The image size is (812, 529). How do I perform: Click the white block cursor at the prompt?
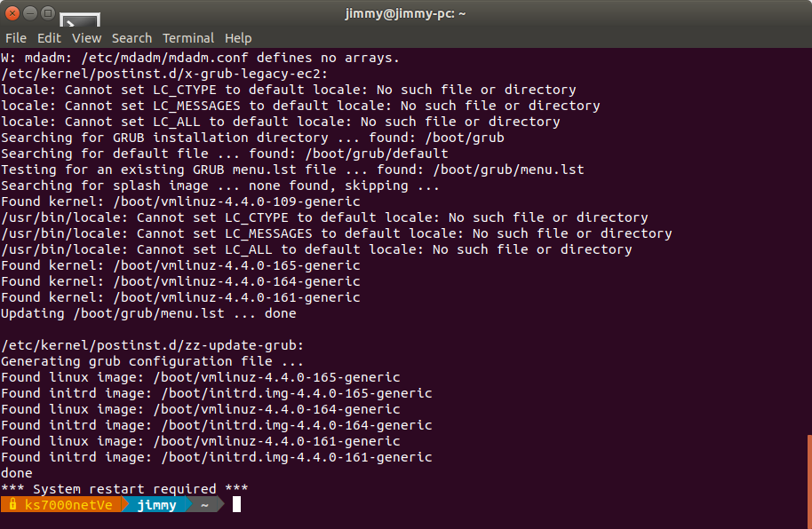(236, 505)
